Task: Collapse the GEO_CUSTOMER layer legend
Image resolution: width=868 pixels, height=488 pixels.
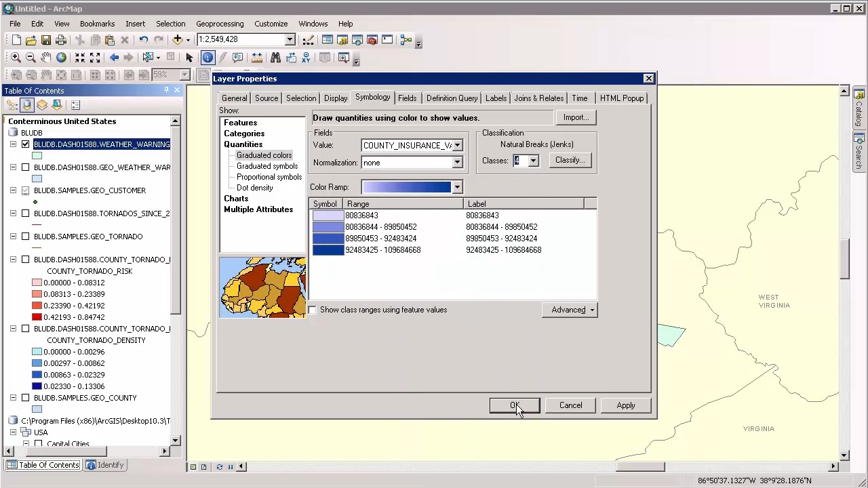Action: pos(13,190)
